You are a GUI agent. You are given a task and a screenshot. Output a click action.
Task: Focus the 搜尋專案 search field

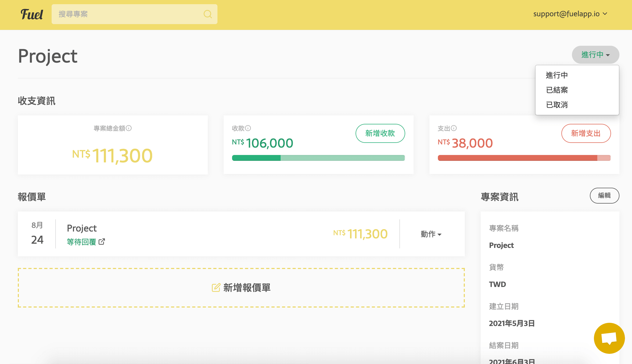(x=128, y=14)
